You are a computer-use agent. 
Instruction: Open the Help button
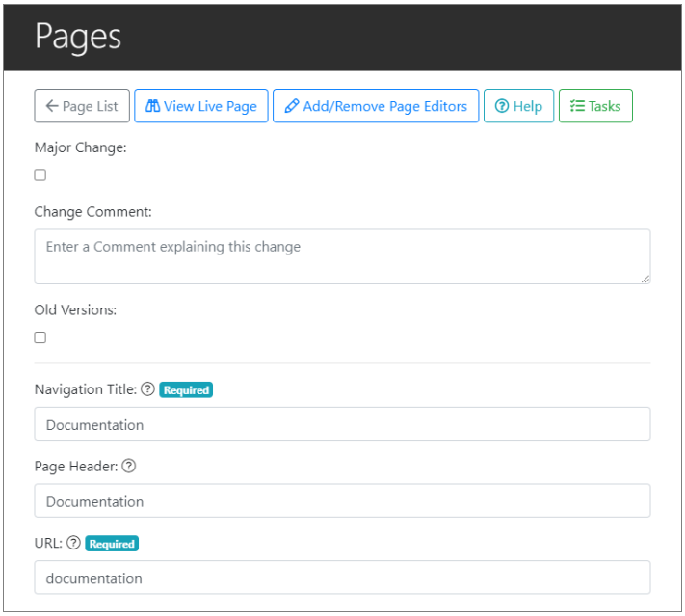pos(518,106)
